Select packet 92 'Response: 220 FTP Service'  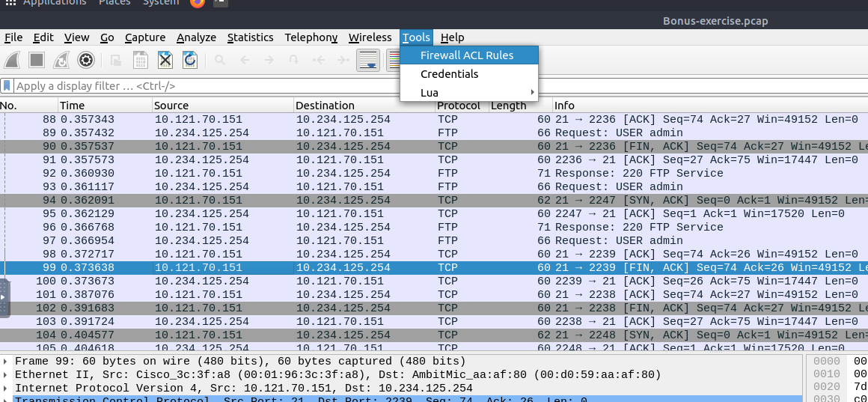click(434, 174)
